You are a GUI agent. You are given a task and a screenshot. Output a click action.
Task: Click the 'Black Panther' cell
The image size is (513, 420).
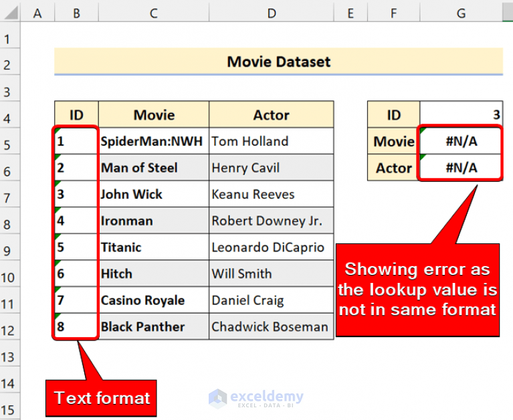[x=153, y=326]
